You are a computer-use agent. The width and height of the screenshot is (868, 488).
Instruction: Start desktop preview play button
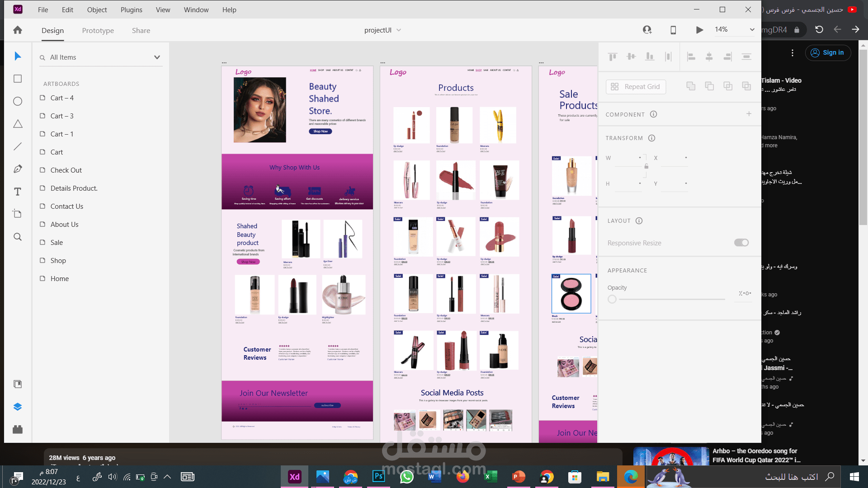tap(699, 30)
